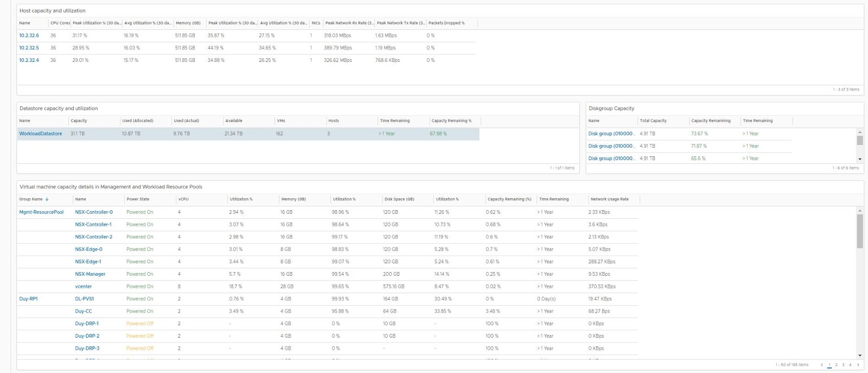Open page 2 of VM capacity table

[x=836, y=365]
